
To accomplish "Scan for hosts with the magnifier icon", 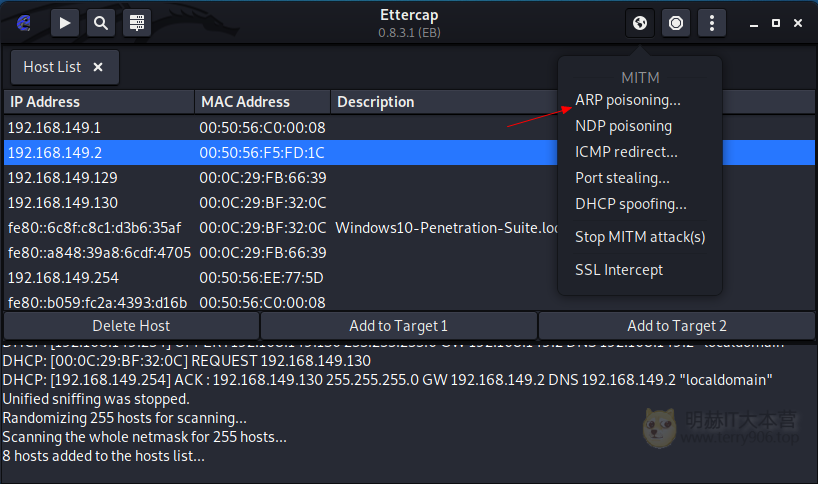I will (x=101, y=23).
